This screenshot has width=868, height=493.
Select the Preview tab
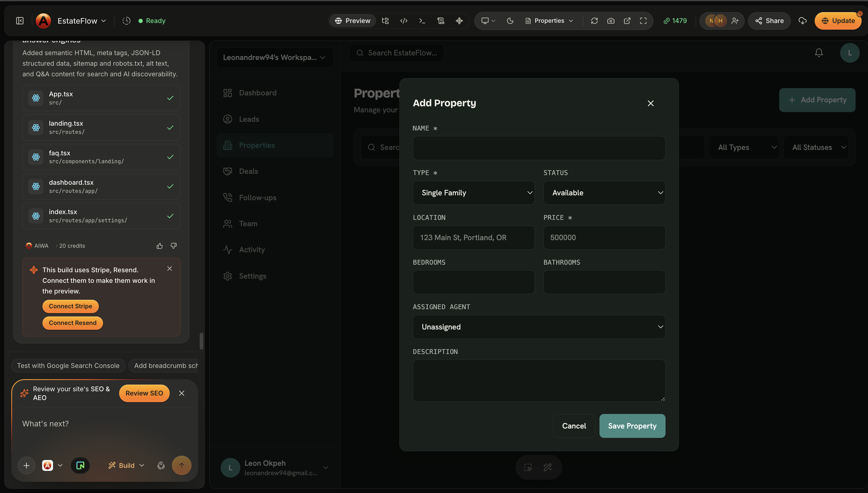[352, 21]
